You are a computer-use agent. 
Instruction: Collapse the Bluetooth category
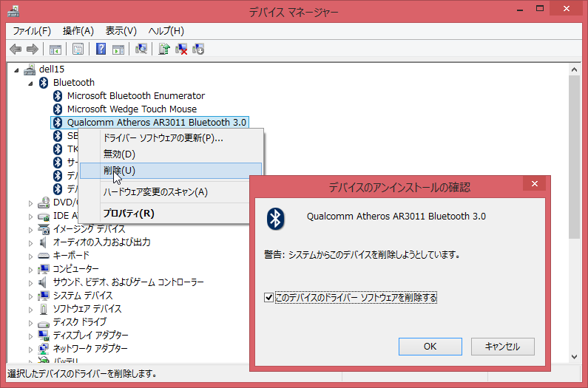click(x=30, y=84)
